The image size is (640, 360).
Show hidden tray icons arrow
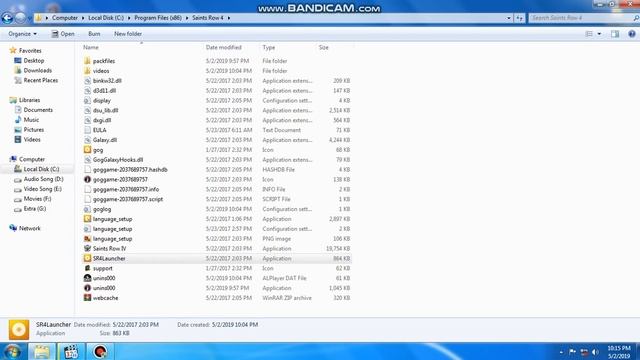pos(561,352)
